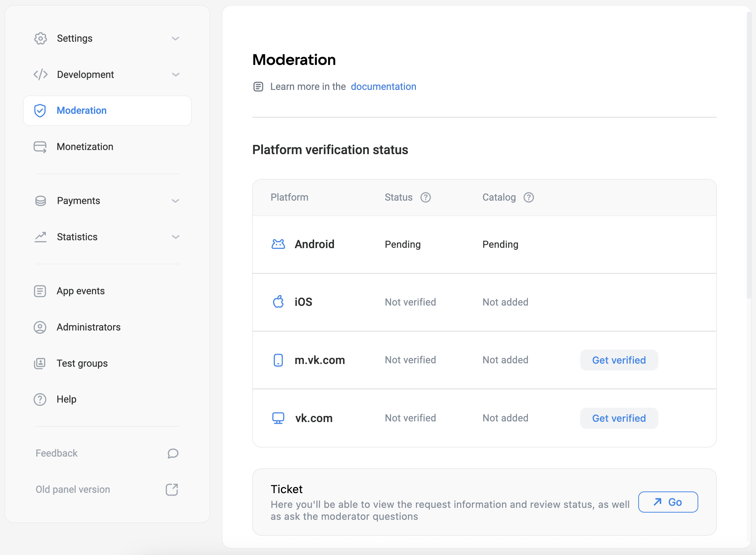756x555 pixels.
Task: Click the iOS apple icon
Action: pyautogui.click(x=278, y=302)
